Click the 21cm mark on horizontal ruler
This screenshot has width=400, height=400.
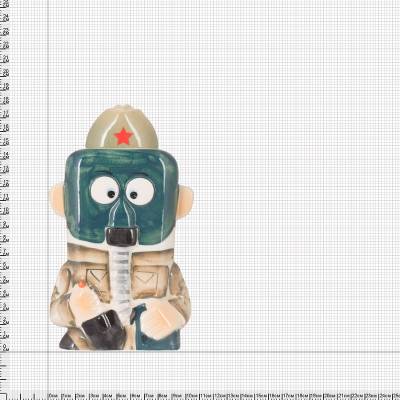[x=344, y=395]
